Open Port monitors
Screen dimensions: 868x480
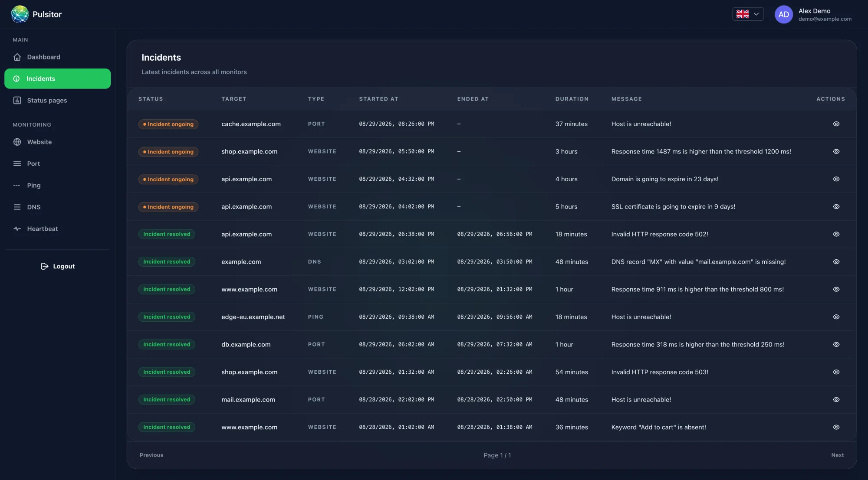pos(57,164)
